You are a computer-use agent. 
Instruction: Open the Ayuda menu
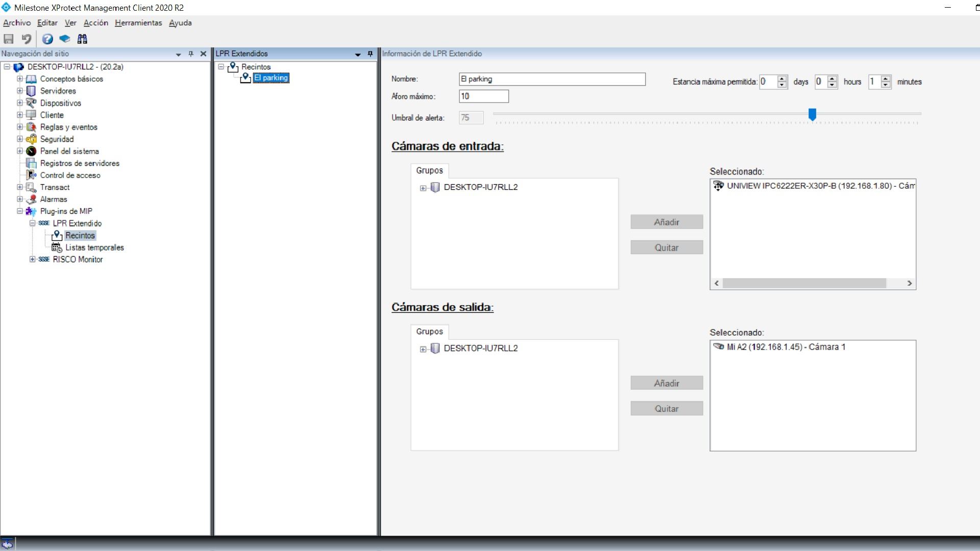pyautogui.click(x=180, y=23)
